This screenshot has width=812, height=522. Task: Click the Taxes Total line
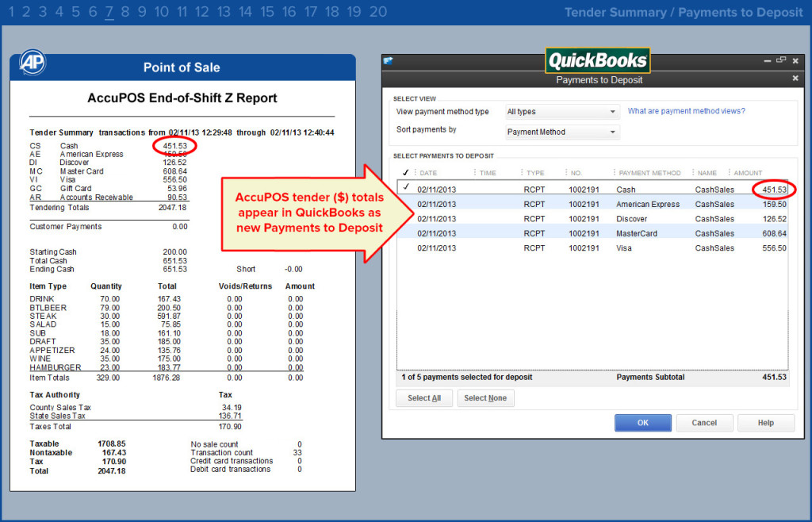pos(136,427)
